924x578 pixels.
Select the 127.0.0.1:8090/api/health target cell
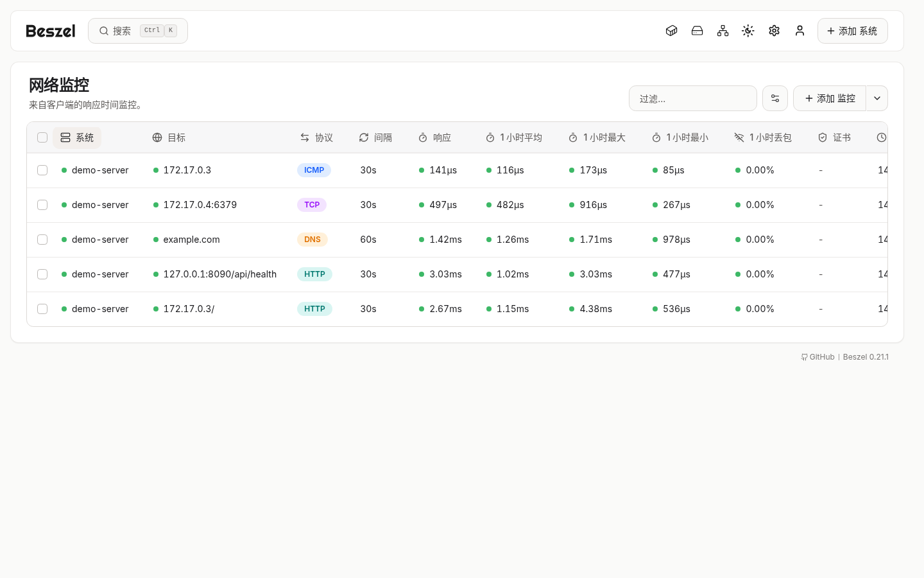tap(220, 274)
